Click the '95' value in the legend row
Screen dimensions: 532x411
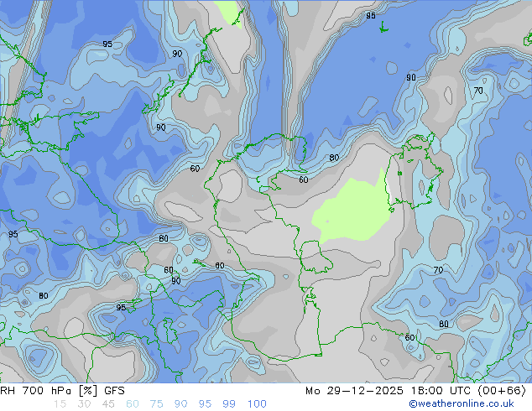(205, 404)
